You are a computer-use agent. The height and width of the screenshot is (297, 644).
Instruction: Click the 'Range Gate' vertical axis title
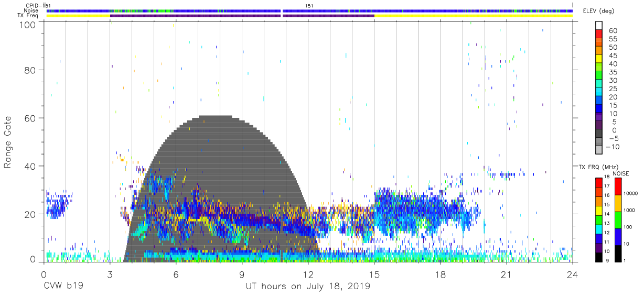click(x=8, y=142)
